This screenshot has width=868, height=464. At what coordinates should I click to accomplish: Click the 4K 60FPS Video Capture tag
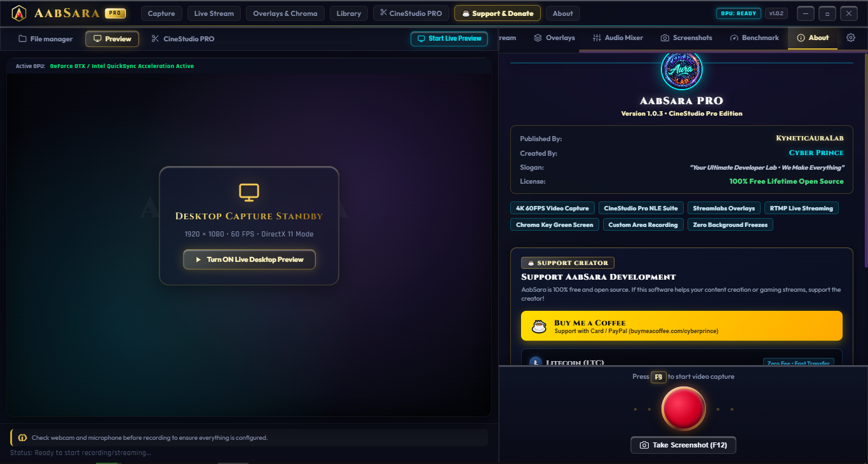click(552, 208)
